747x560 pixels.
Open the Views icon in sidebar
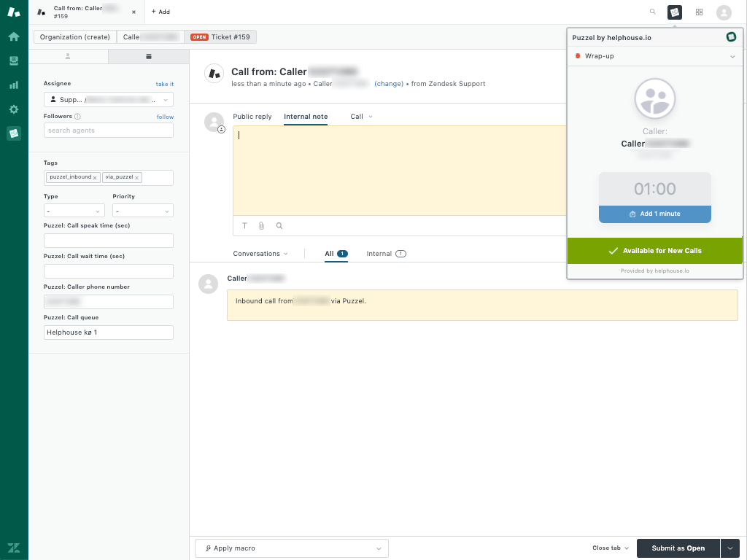click(14, 61)
